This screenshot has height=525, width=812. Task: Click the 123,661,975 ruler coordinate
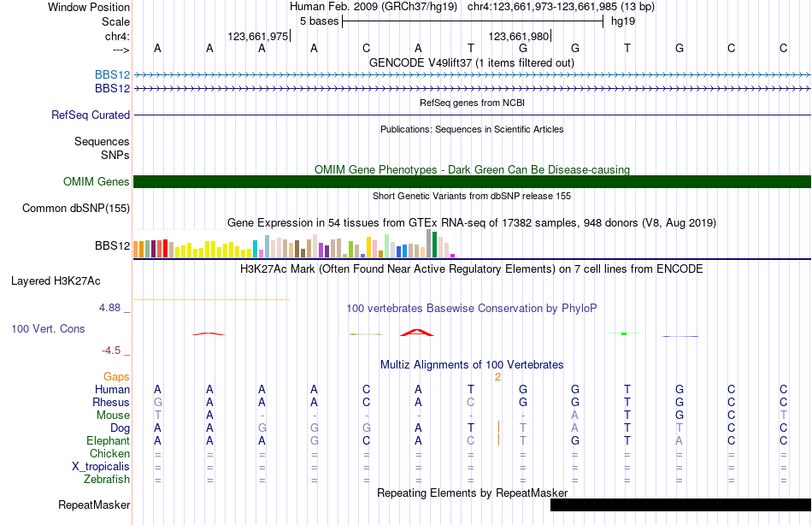click(x=258, y=36)
